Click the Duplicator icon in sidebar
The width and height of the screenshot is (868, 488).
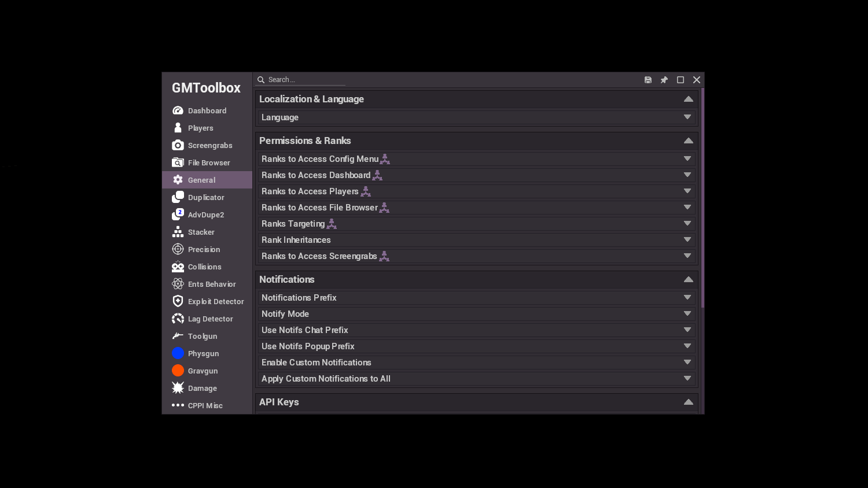[178, 197]
